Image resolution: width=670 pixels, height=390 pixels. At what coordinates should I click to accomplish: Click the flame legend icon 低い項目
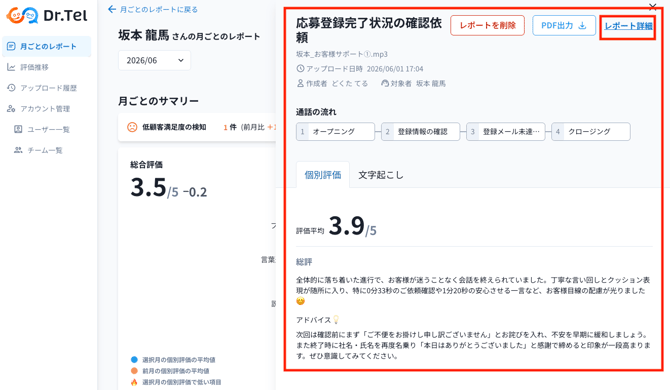pos(134,382)
